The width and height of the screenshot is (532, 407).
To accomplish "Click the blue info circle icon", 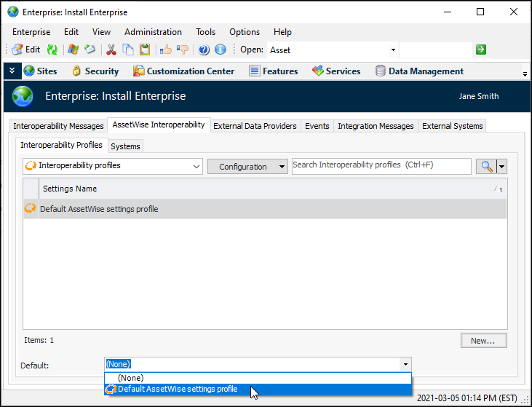I will [x=221, y=50].
